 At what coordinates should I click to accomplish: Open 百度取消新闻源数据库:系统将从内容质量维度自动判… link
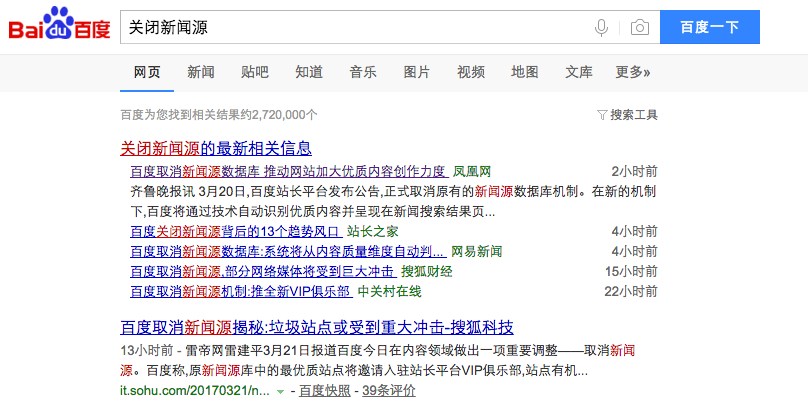pos(289,252)
